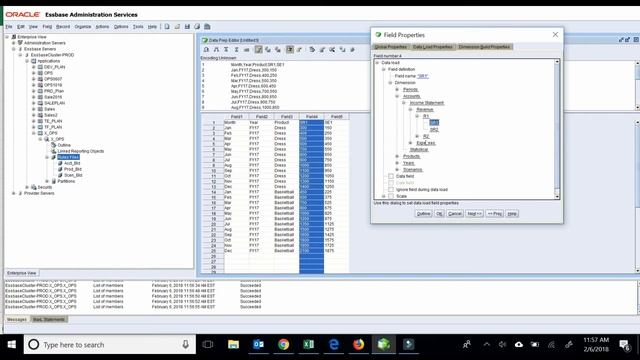Open the Field menu
Image resolution: width=640 pixels, height=360 pixels.
pyautogui.click(x=47, y=27)
